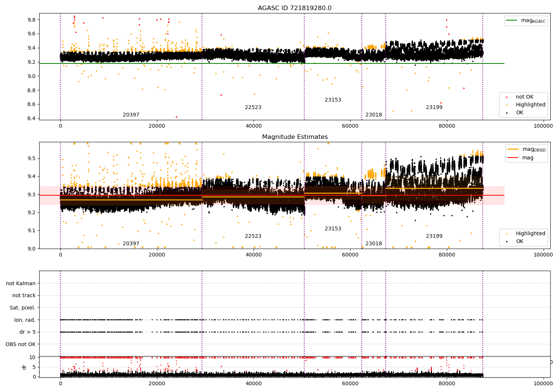Image resolution: width=560 pixels, height=392 pixels.
Task: Click OBSID label 23018 in the top plot
Action: [374, 115]
